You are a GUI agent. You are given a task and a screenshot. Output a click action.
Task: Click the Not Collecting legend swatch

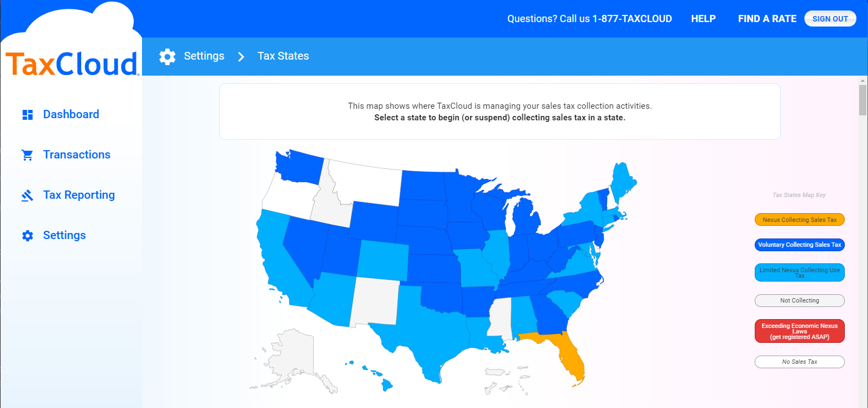[x=799, y=300]
